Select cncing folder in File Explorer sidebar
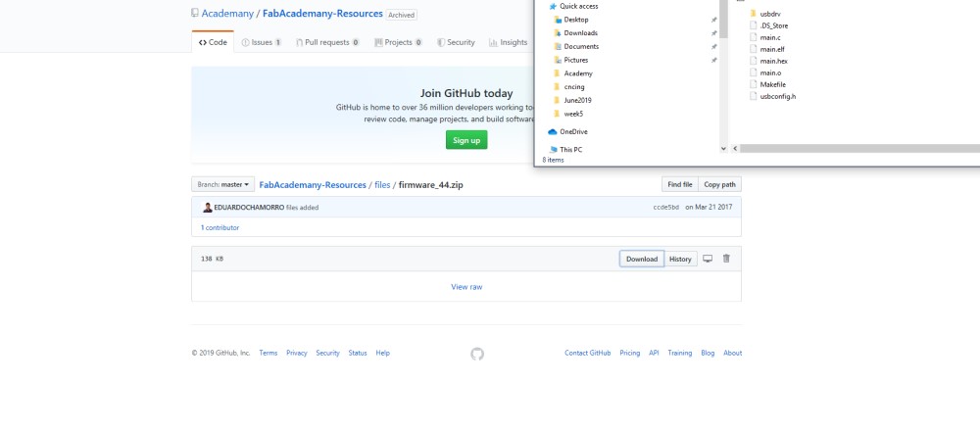Screen dimensions: 980x432 568,87
